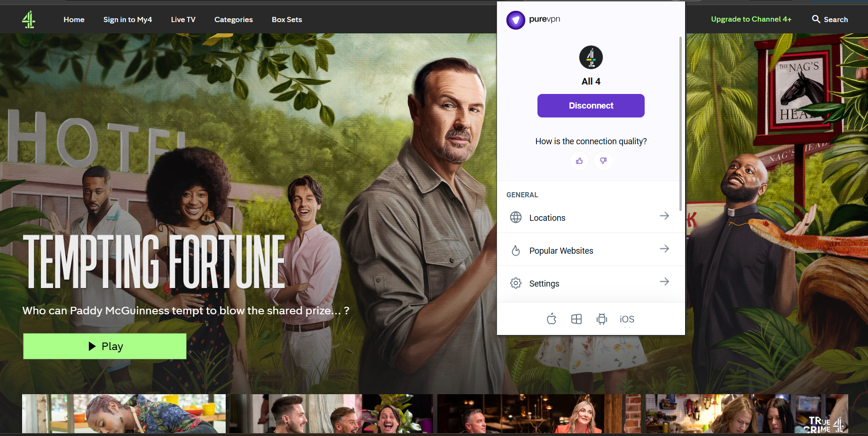This screenshot has height=436, width=868.
Task: Click the thumbs up connection quality icon
Action: pyautogui.click(x=579, y=161)
